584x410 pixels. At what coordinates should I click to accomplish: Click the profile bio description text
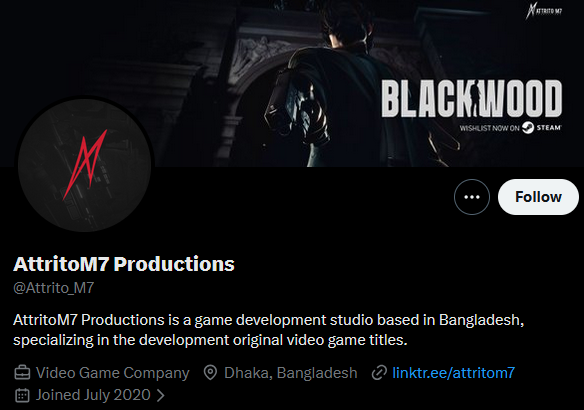[x=269, y=330]
